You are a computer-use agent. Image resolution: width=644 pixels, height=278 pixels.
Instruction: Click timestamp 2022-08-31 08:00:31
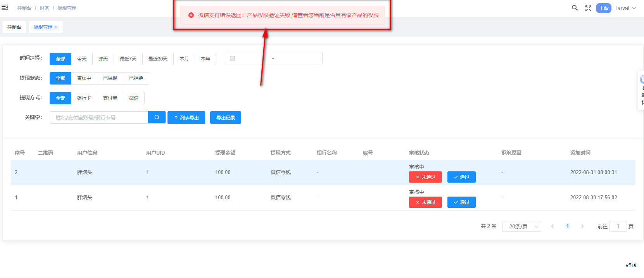[594, 172]
